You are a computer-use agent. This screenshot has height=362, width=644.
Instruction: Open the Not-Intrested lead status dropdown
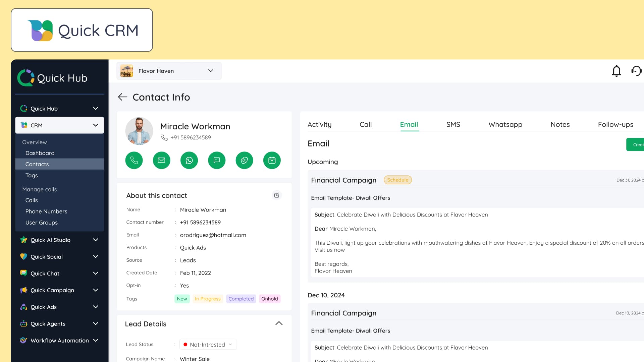(208, 344)
